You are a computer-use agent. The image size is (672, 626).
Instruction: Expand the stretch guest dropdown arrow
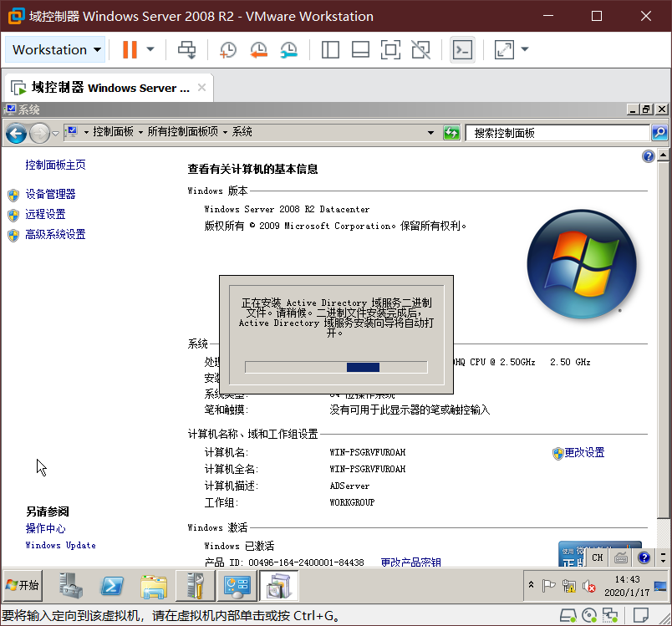[525, 49]
